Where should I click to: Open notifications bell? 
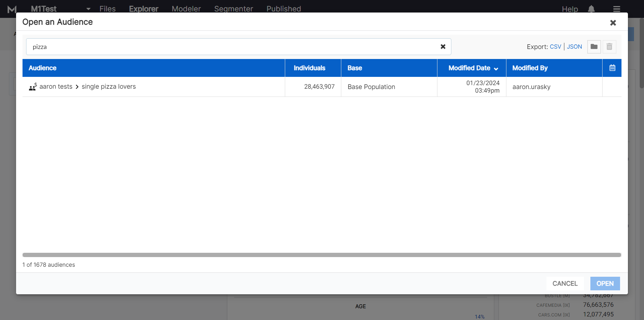[x=591, y=9]
